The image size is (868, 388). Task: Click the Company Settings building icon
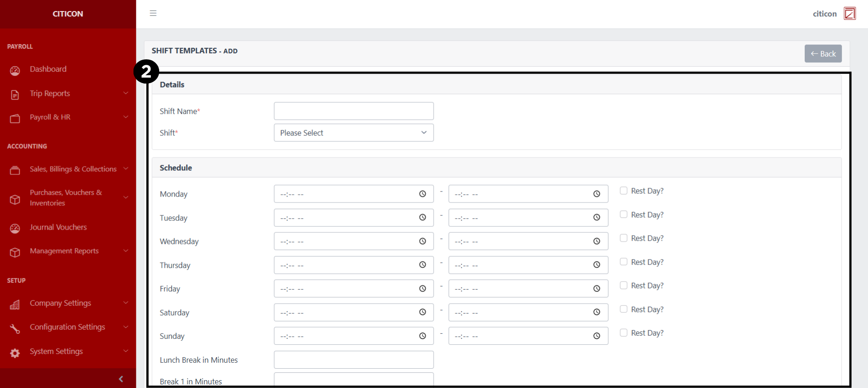click(x=15, y=304)
